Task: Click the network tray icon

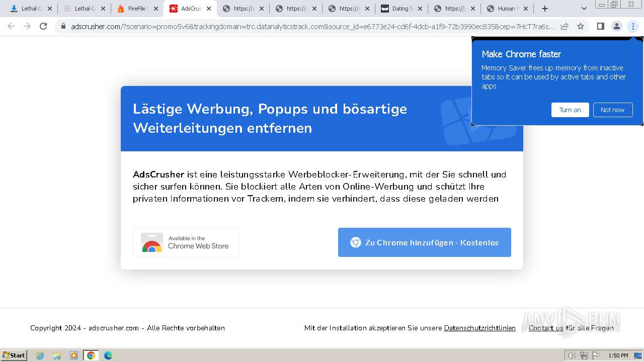Action: pyautogui.click(x=584, y=355)
